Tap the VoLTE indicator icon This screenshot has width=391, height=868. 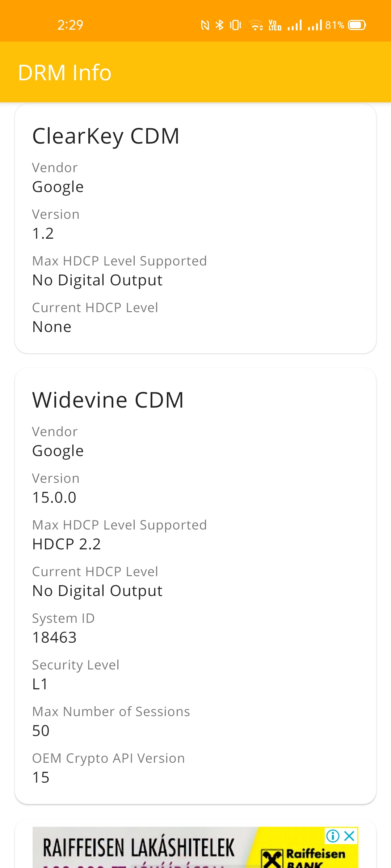click(x=275, y=25)
